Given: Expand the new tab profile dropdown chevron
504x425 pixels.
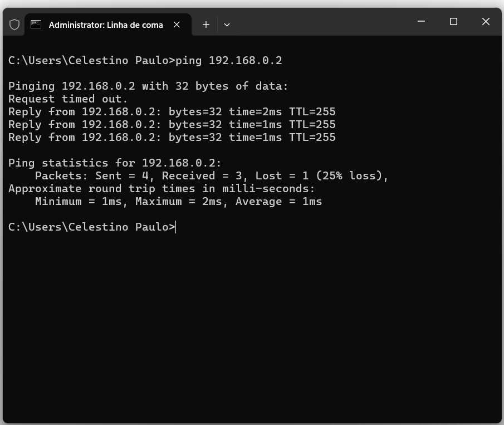Looking at the screenshot, I should click(x=227, y=25).
